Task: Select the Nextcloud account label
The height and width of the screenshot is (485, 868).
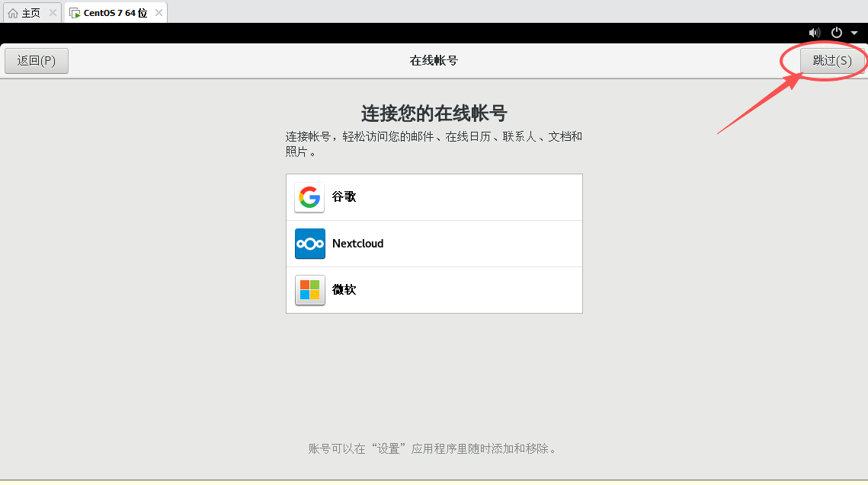Action: tap(357, 244)
